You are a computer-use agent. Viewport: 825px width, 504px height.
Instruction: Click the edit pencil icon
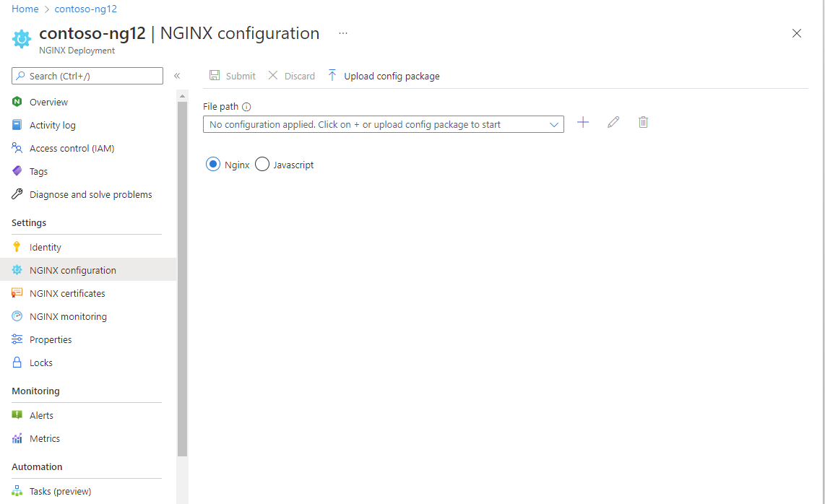(x=613, y=123)
